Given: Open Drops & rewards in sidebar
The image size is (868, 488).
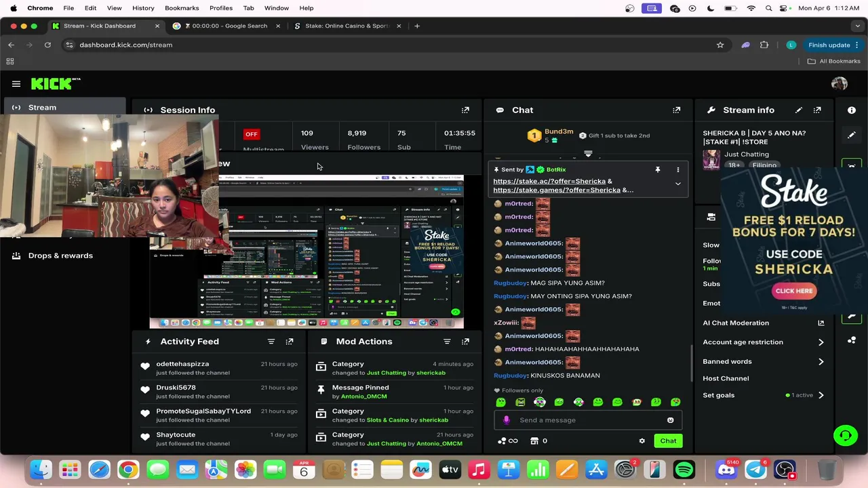Looking at the screenshot, I should click(60, 256).
